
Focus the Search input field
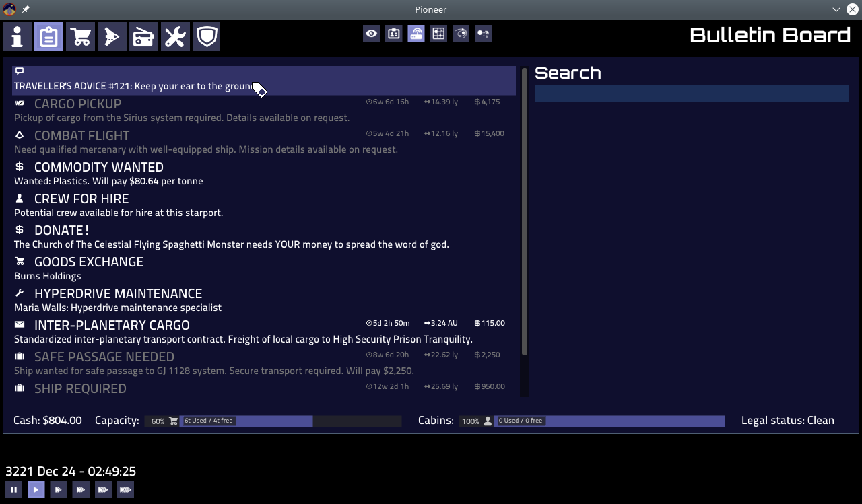pos(692,94)
